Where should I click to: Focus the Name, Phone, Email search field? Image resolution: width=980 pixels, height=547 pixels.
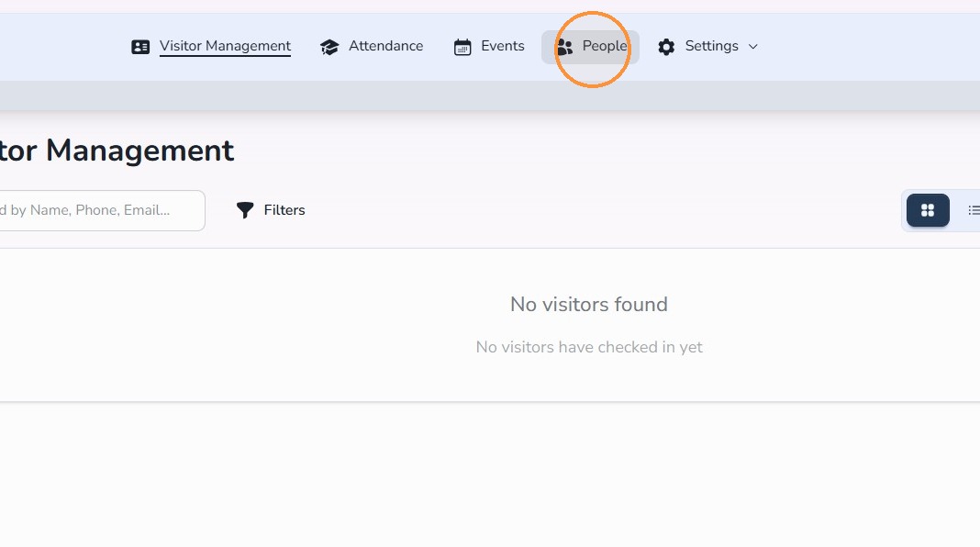point(100,211)
